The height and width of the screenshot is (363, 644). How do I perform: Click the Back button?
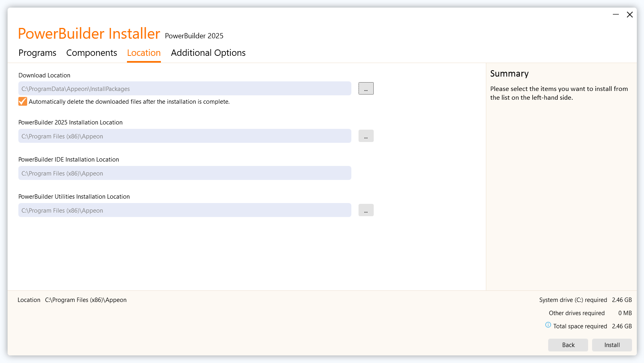tap(568, 345)
